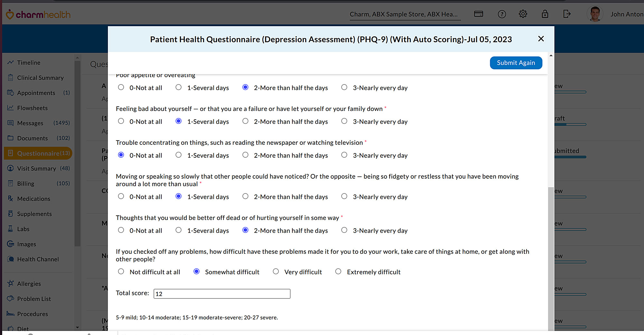Open the help icon in top bar
Viewport: 644px width, 335px height.
click(x=502, y=14)
